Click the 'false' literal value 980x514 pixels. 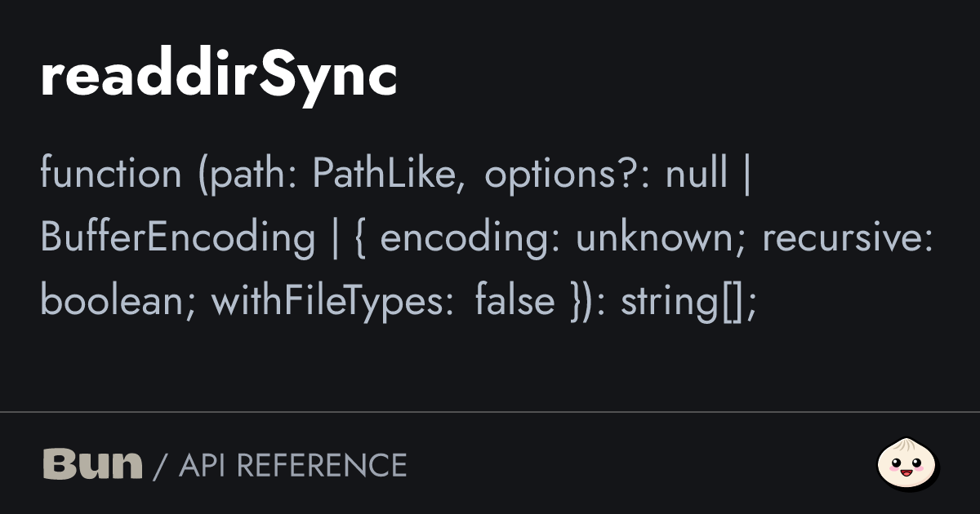[514, 301]
